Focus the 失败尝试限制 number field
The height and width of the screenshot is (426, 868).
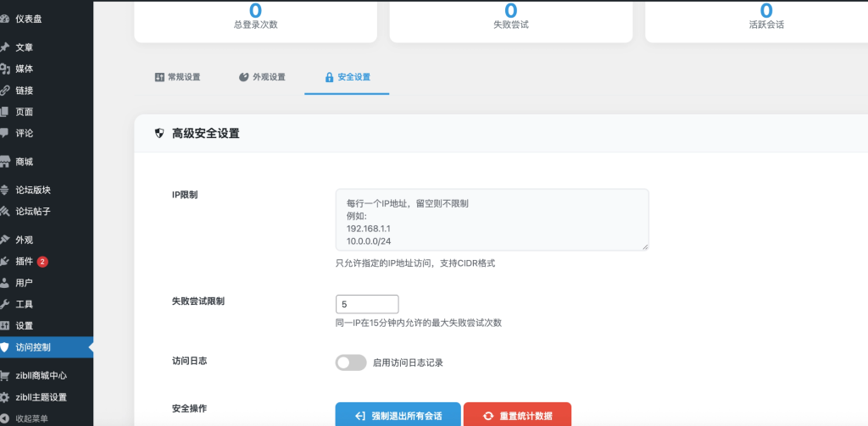[367, 304]
